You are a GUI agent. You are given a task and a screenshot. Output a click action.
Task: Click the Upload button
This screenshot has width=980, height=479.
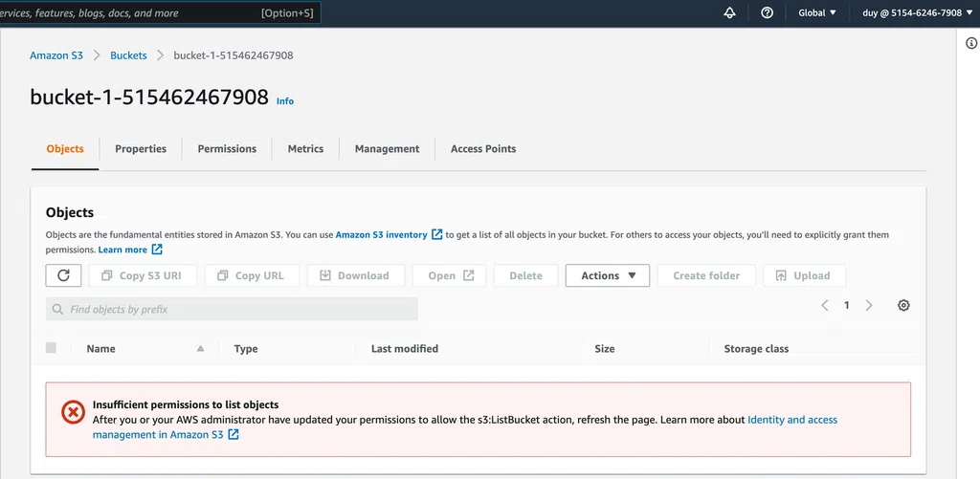tap(804, 275)
